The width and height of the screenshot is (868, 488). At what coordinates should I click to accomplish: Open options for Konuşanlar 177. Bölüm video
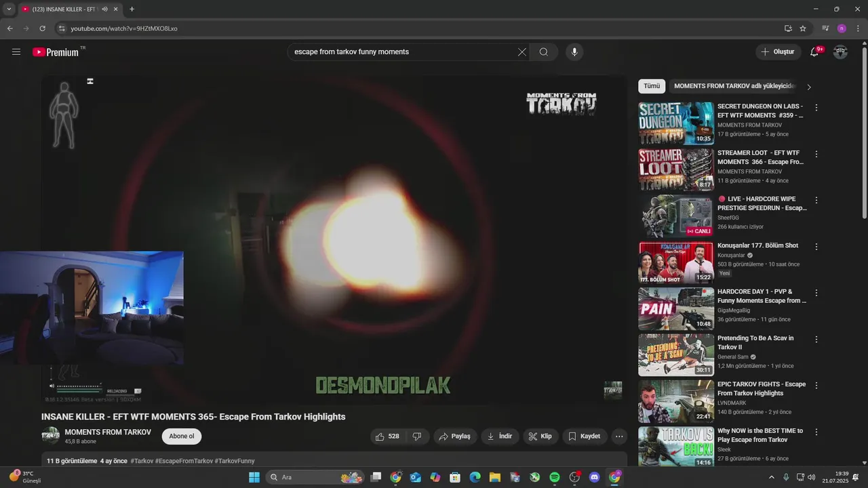(816, 247)
